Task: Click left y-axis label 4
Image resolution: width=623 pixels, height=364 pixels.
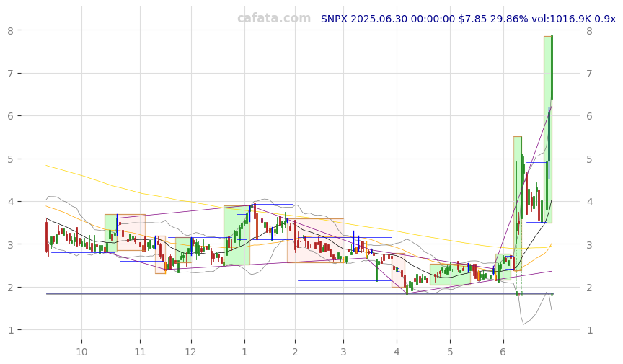Action: pyautogui.click(x=10, y=202)
